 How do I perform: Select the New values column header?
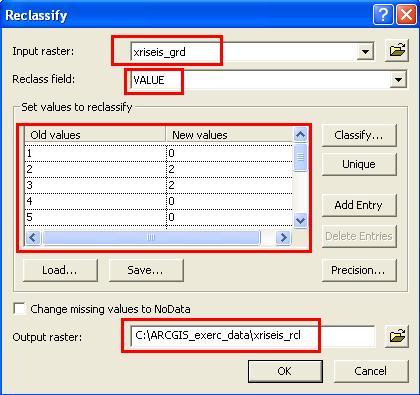click(229, 135)
